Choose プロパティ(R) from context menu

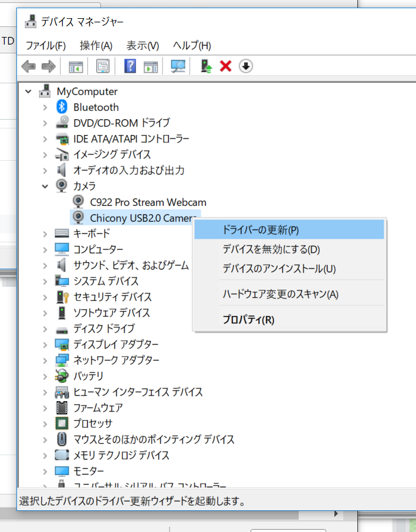tap(289, 320)
